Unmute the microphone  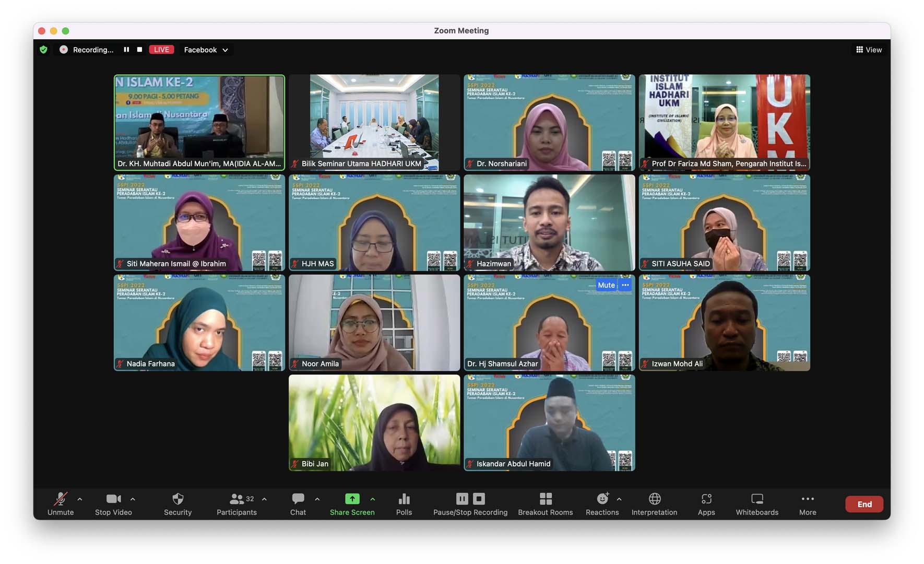61,504
